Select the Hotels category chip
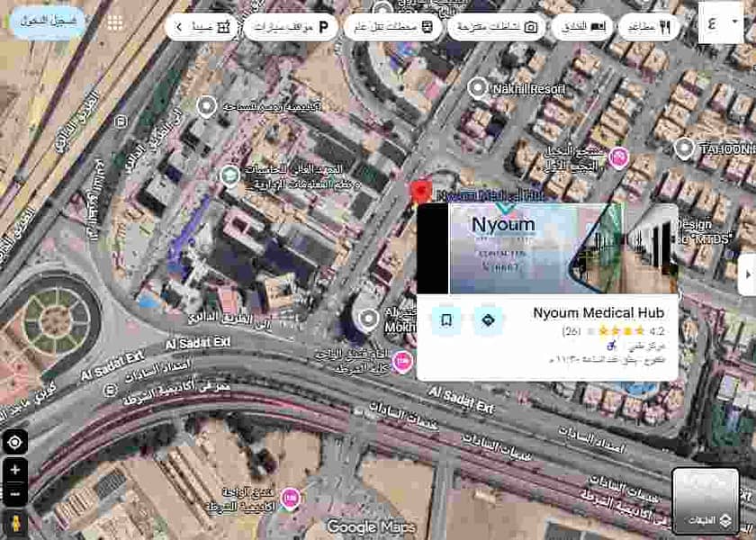The image size is (756, 540). (x=582, y=27)
